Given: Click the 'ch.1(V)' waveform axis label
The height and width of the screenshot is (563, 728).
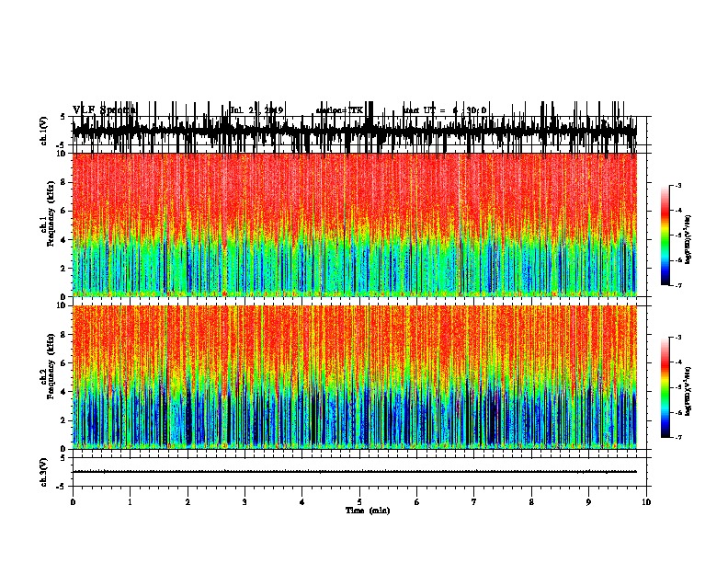Looking at the screenshot, I should pyautogui.click(x=44, y=131).
